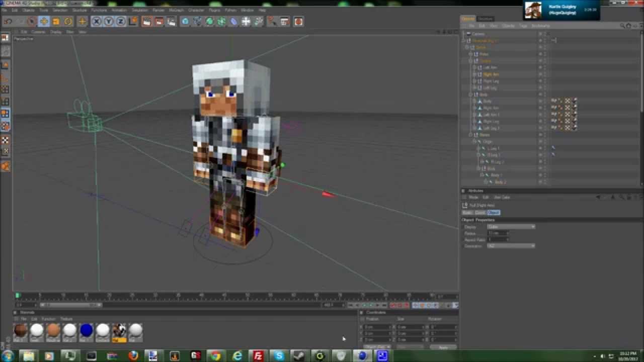The width and height of the screenshot is (644, 362).
Task: Select the Live Selection tool
Action: click(x=32, y=22)
